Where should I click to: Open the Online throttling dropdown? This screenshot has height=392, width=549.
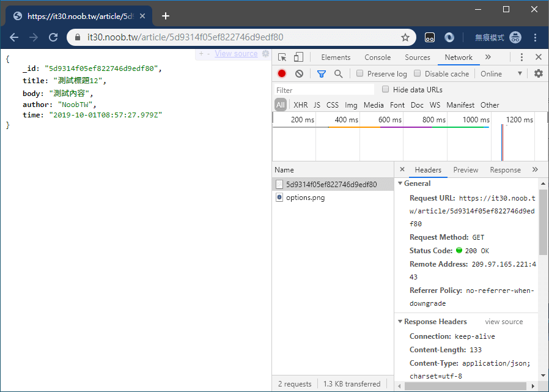click(501, 73)
